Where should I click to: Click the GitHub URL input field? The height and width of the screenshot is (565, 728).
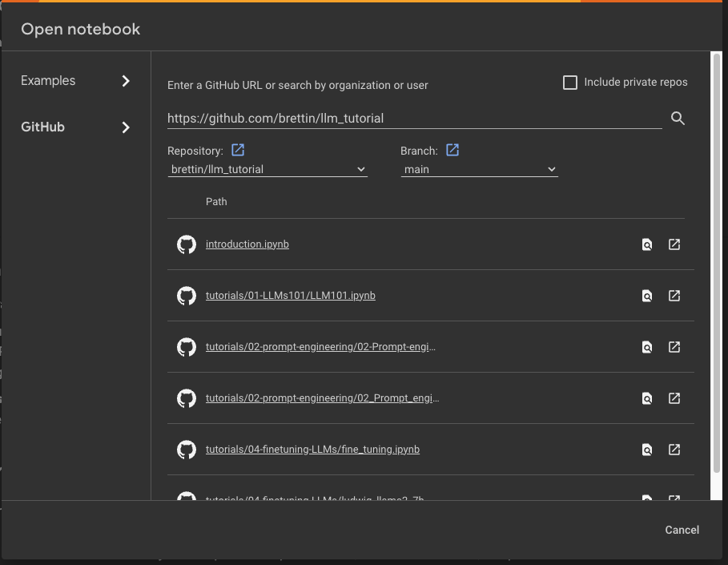click(414, 119)
